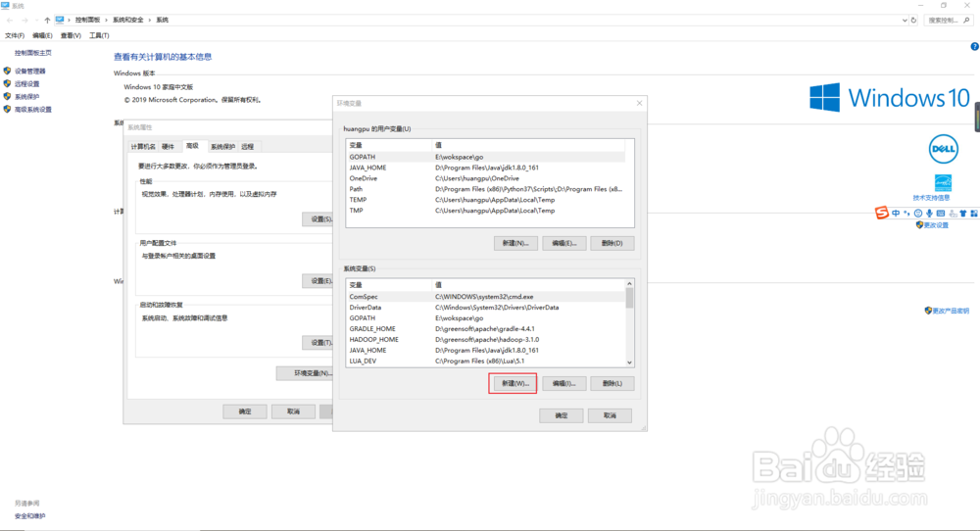Click the system variables list scrollbar thumb
Viewport: 980px width, 531px height.
point(629,298)
